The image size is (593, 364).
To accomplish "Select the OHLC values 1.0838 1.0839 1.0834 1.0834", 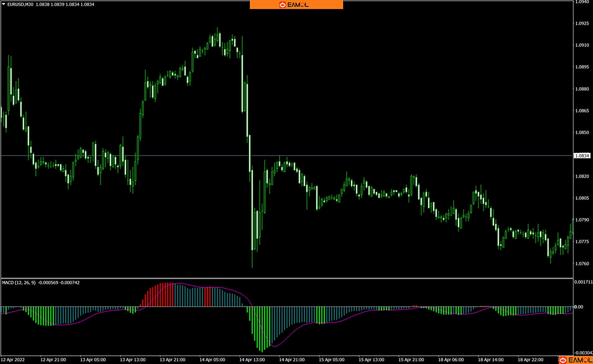I will (65, 4).
